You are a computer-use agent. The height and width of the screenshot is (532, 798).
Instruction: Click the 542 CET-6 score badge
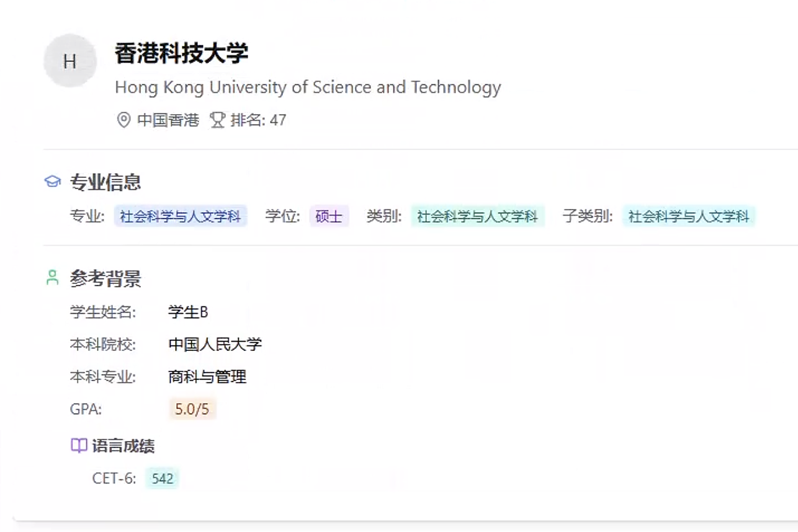(x=162, y=479)
